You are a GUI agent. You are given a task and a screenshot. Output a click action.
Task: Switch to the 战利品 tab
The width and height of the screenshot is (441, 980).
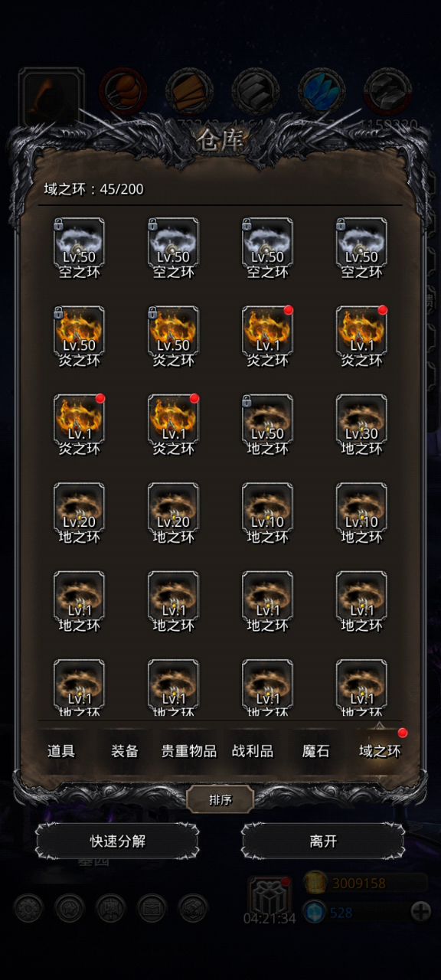[253, 751]
